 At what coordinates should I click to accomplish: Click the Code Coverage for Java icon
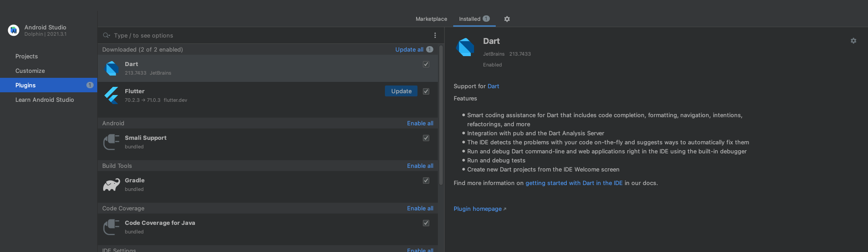pyautogui.click(x=111, y=227)
